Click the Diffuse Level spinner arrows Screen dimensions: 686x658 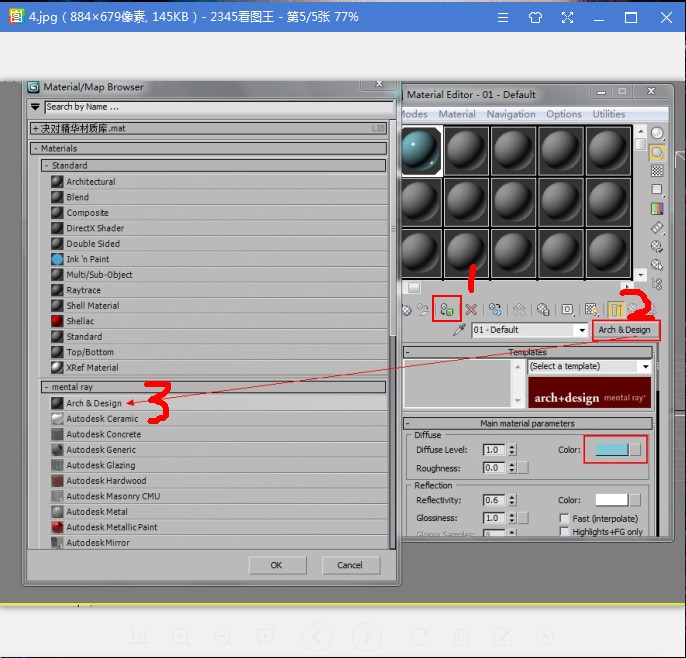click(512, 450)
